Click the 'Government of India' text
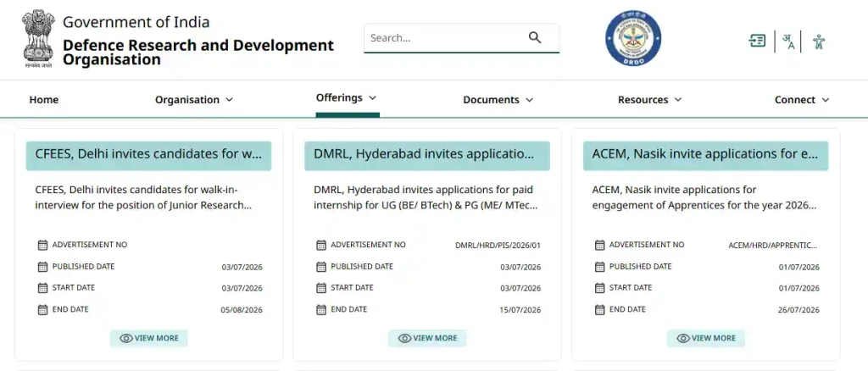 point(136,22)
